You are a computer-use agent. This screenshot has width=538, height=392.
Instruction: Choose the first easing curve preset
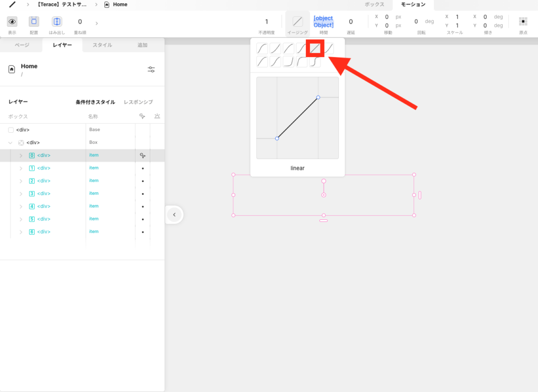coord(262,49)
